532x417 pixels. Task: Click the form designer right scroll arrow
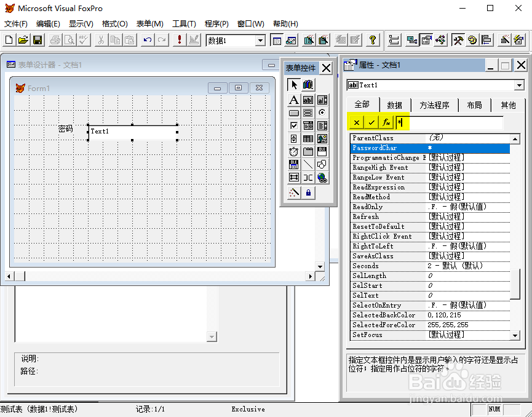310,277
